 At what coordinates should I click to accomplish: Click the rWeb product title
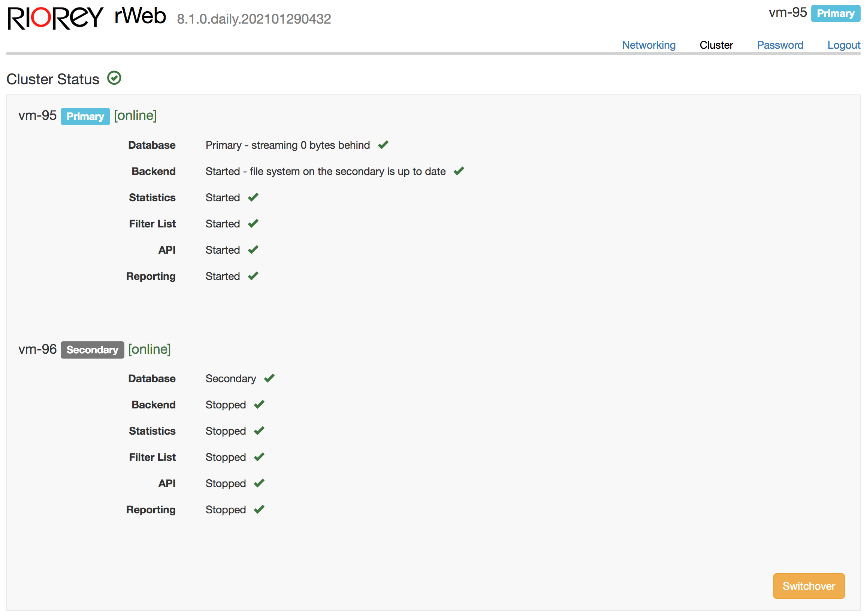coord(141,16)
